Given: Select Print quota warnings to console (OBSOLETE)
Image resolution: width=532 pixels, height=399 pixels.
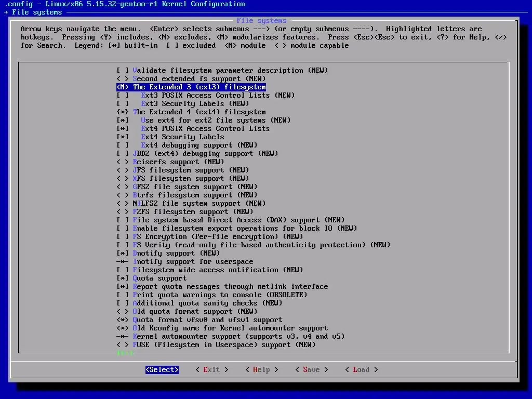Looking at the screenshot, I should (212, 295).
